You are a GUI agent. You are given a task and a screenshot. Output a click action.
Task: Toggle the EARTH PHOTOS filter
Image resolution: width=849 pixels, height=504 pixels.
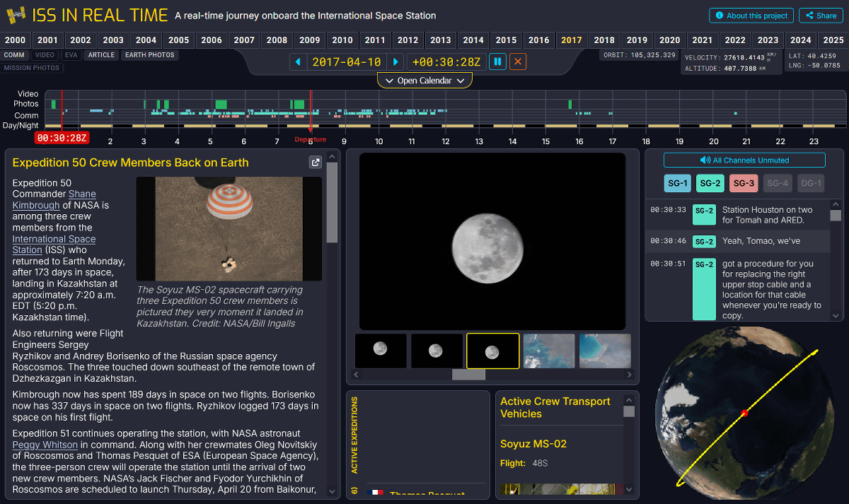tap(149, 54)
